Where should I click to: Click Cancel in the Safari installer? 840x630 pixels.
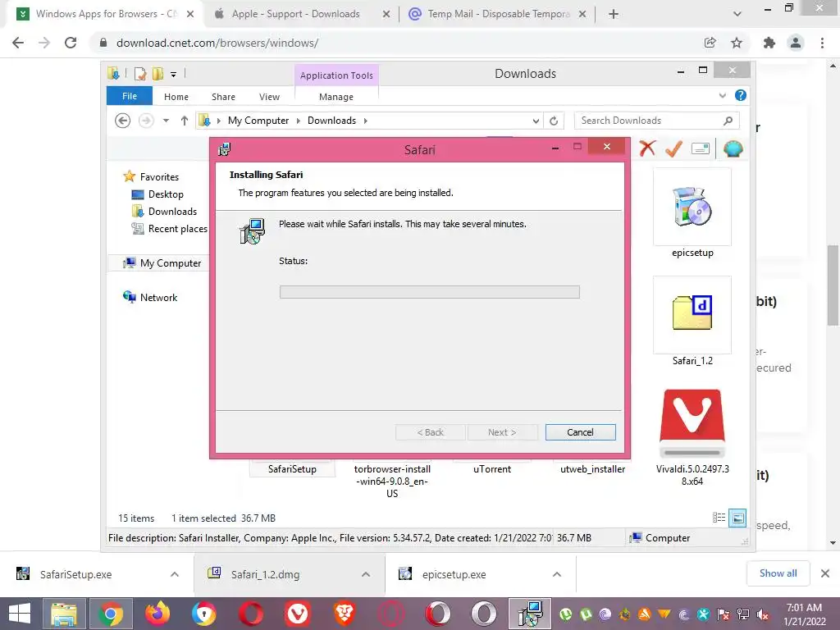[580, 432]
